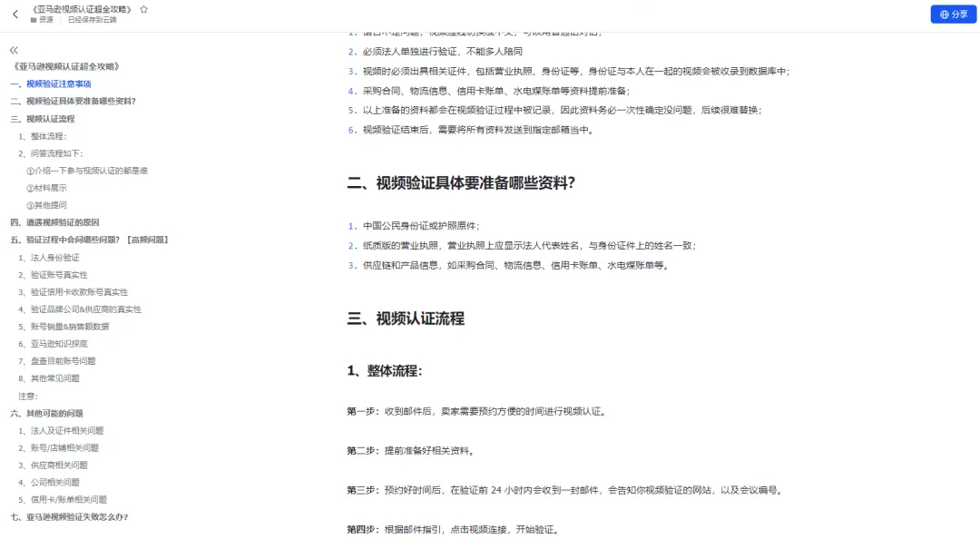The height and width of the screenshot is (539, 980).
Task: Click document title in top header
Action: pyautogui.click(x=82, y=9)
